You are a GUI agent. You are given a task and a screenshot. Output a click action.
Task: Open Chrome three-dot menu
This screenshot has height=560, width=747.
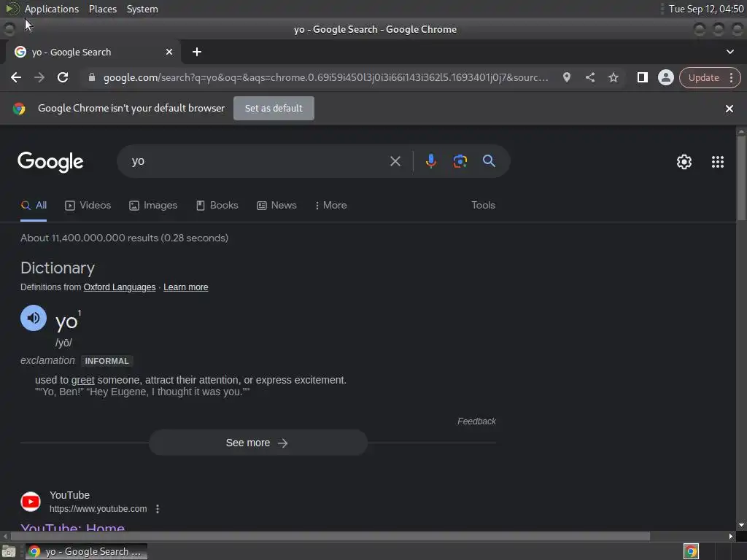(731, 77)
